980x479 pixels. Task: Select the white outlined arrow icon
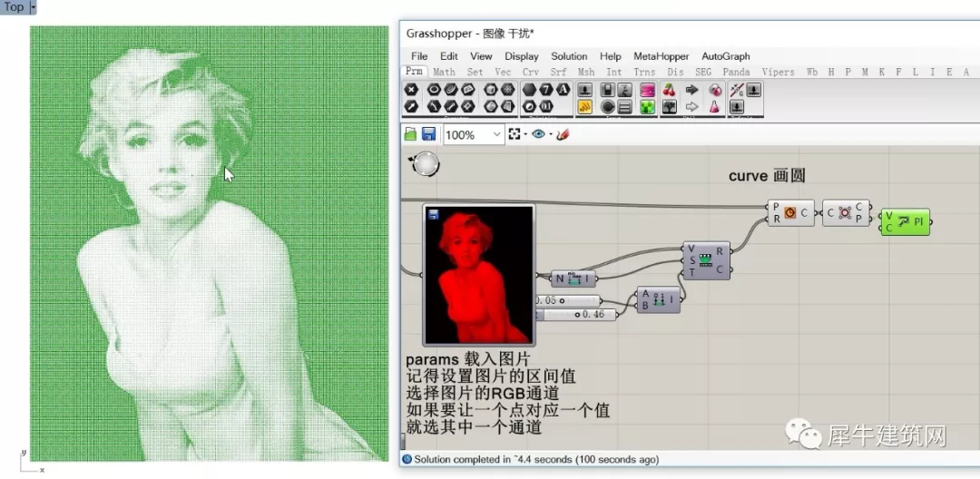coord(691,107)
